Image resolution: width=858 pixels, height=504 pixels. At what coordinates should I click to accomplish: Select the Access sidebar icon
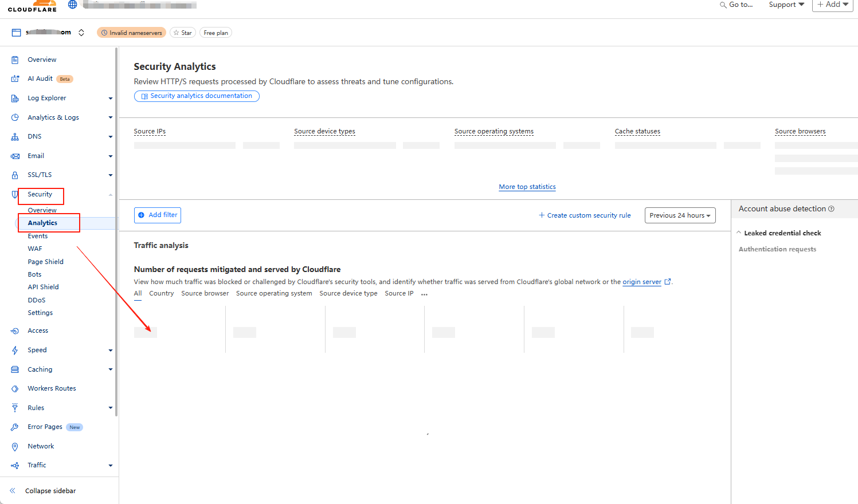tap(15, 330)
